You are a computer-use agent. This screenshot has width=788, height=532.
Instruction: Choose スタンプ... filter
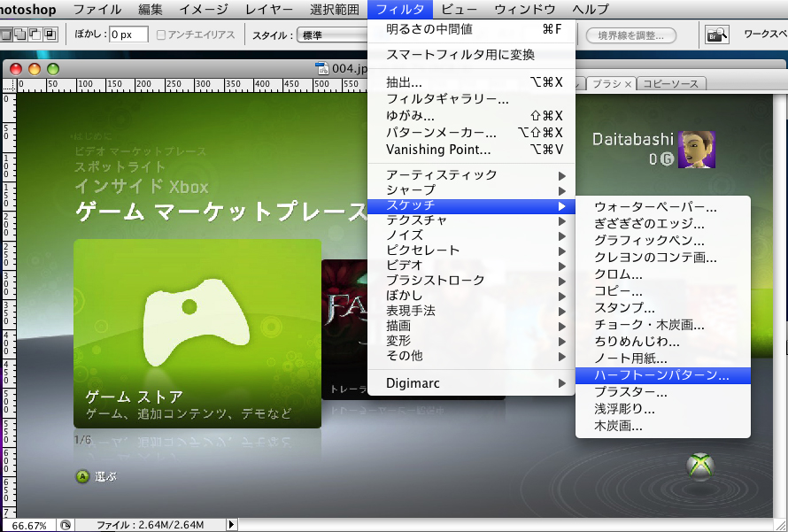(663, 308)
